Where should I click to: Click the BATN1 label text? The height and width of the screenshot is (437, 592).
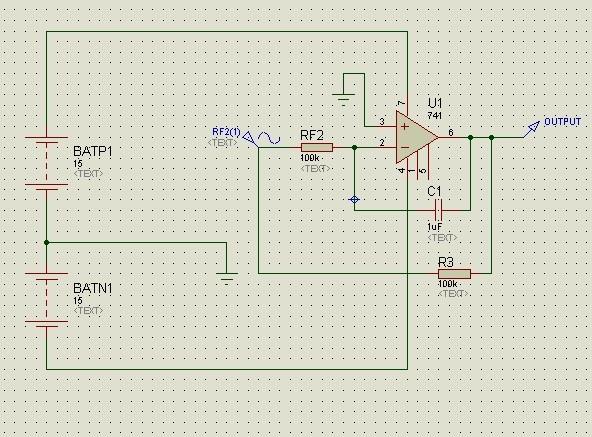(93, 289)
